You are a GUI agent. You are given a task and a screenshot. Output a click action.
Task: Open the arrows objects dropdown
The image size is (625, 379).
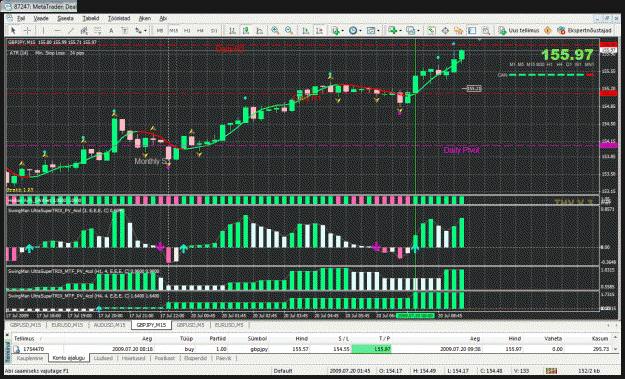[x=140, y=30]
